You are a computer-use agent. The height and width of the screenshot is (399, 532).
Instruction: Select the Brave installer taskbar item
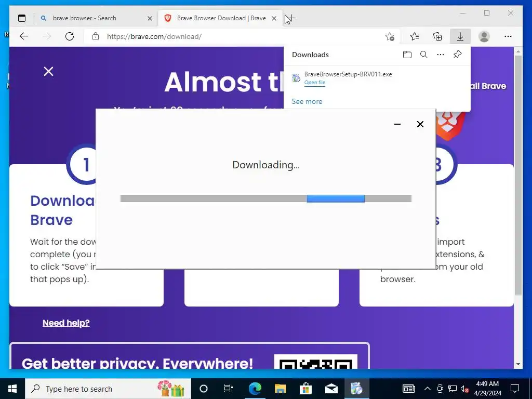tap(356, 389)
